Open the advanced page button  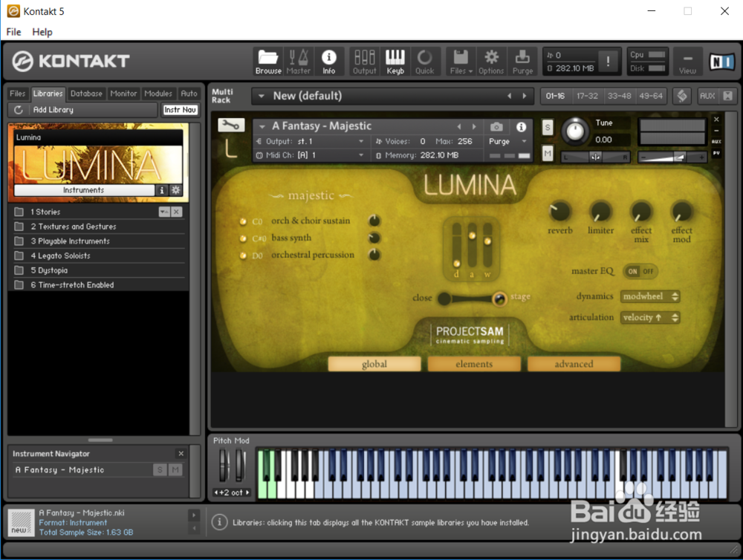[574, 364]
